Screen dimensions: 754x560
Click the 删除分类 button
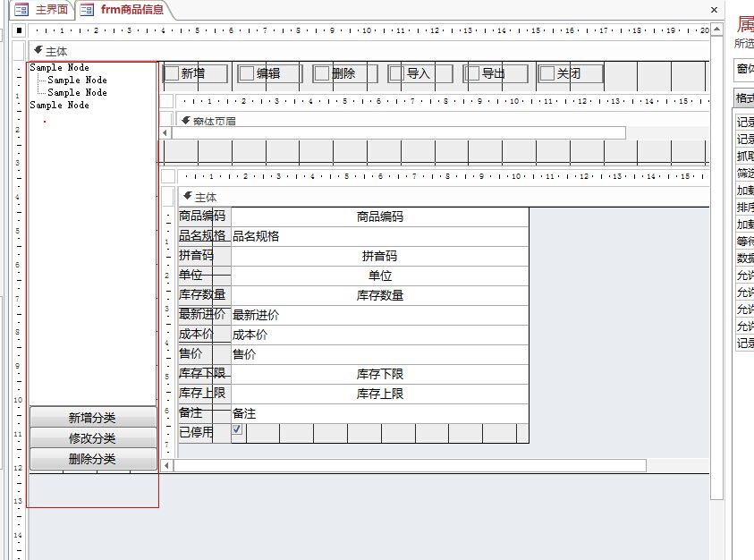click(x=92, y=459)
